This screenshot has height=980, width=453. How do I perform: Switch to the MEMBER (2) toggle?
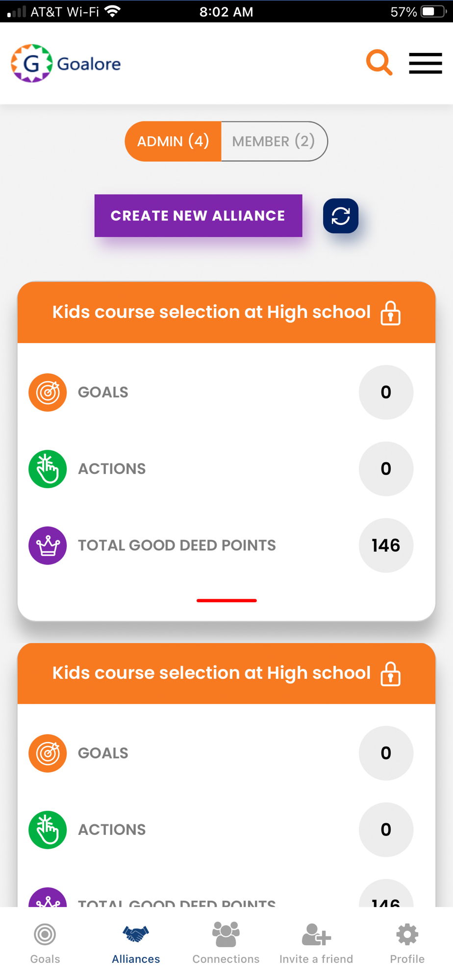(274, 141)
